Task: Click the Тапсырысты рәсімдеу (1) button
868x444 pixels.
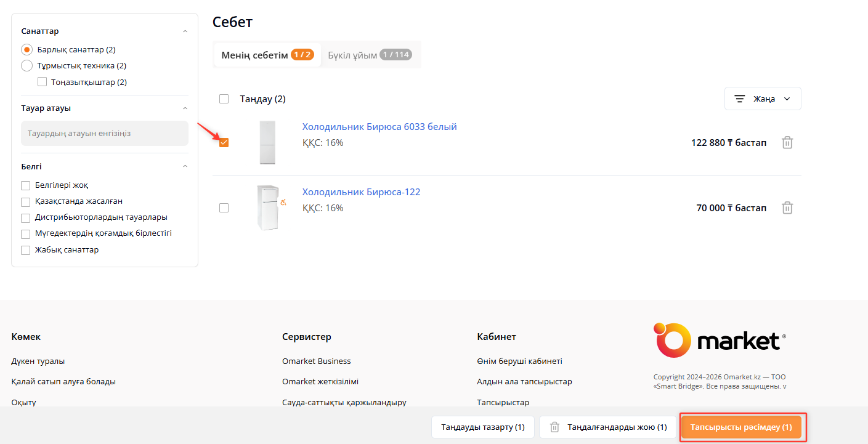Action: (x=741, y=427)
